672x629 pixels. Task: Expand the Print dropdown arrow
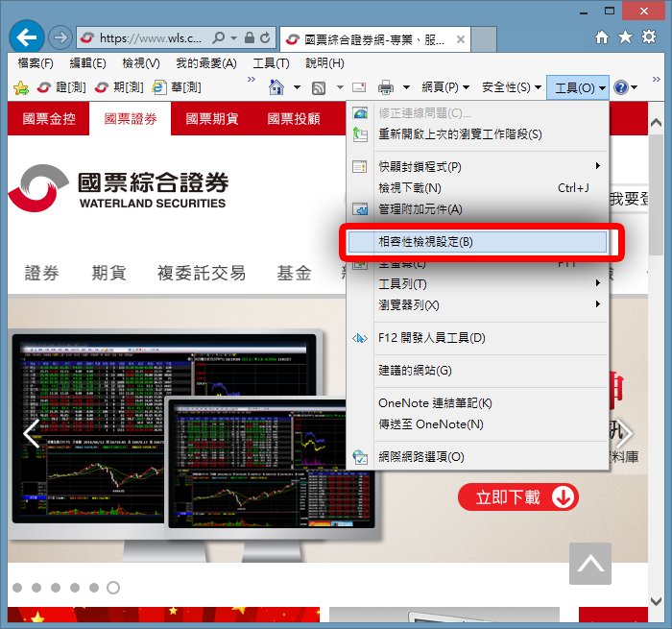point(406,88)
